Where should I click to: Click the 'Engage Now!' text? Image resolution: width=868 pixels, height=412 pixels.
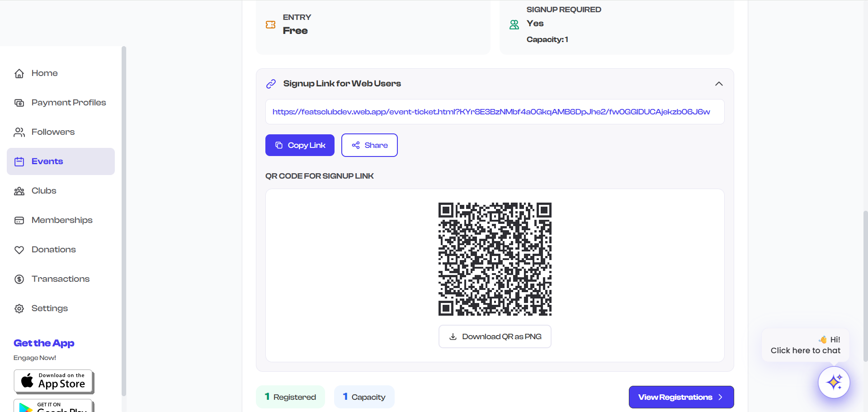[x=35, y=358]
